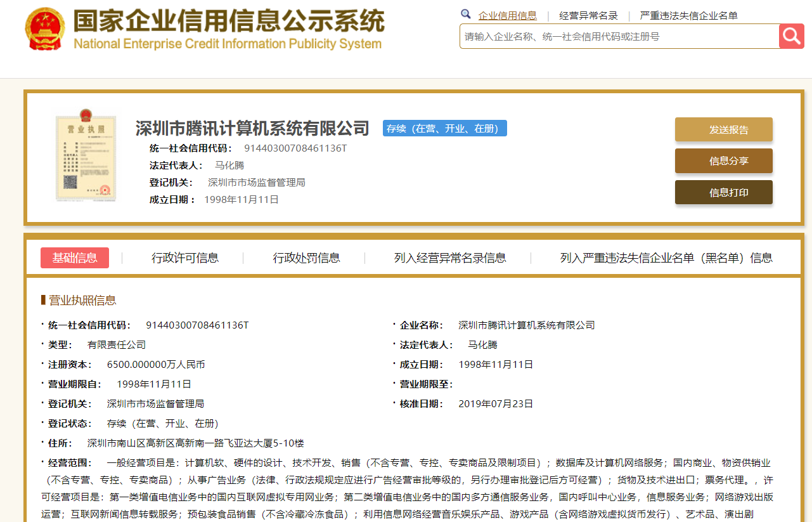The height and width of the screenshot is (522, 812).
Task: Click the 登记状态 value in license info
Action: pyautogui.click(x=163, y=424)
